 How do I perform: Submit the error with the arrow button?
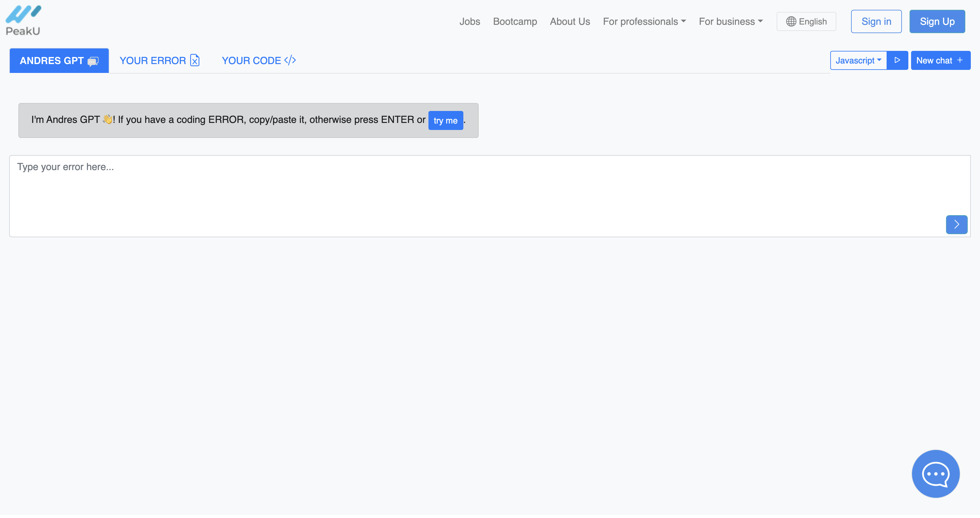956,224
